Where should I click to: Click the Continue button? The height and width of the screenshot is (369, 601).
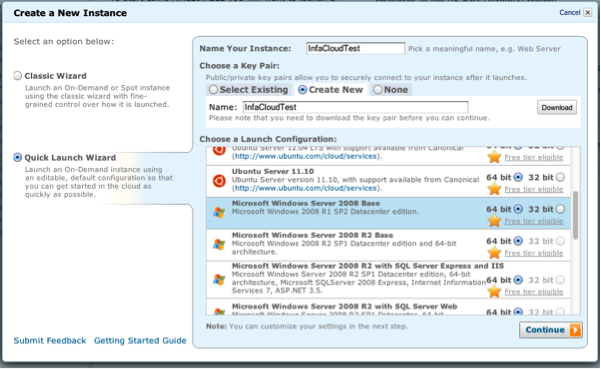tap(551, 330)
